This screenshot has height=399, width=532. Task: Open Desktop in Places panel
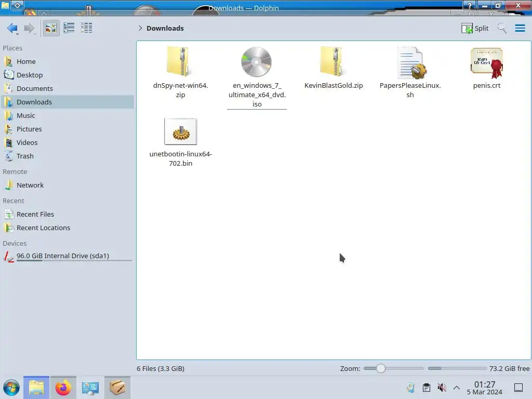coord(68,75)
